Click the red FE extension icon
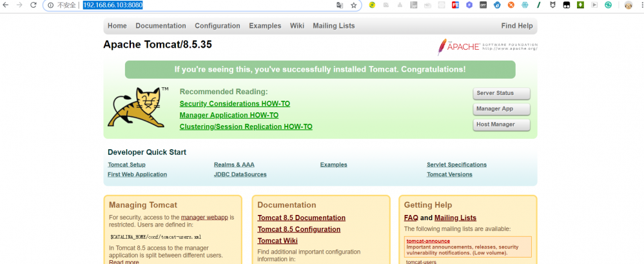644x264 pixels. pyautogui.click(x=456, y=5)
